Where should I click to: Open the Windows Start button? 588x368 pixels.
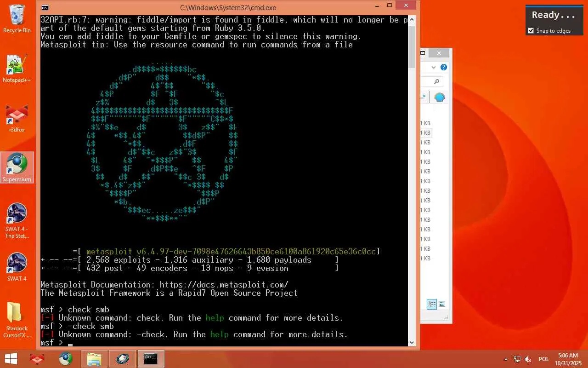point(11,359)
